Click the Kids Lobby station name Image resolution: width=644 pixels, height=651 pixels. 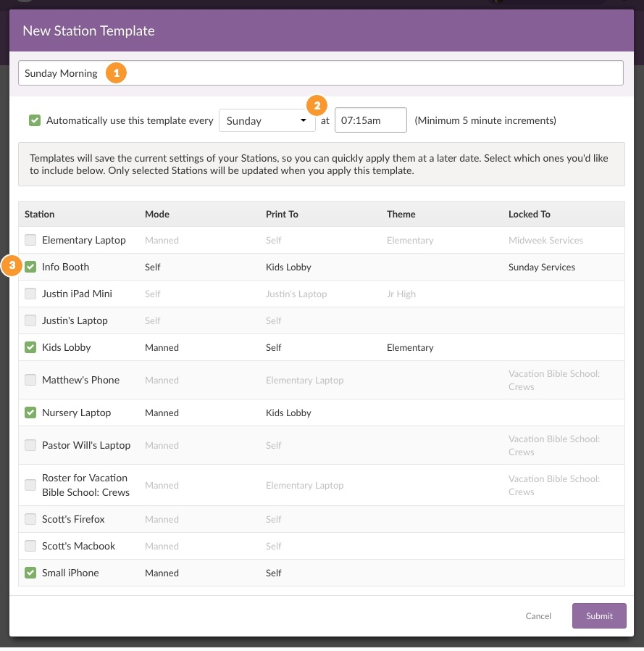(x=67, y=347)
